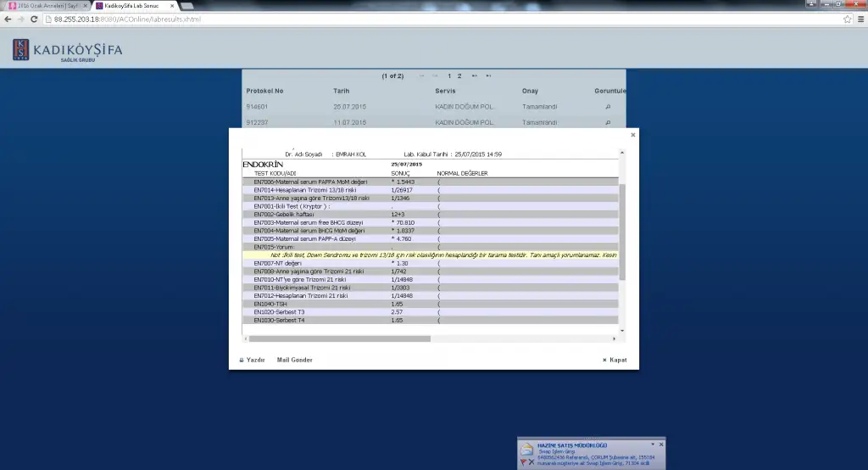Select the EN7015-Yorum row
868x470 pixels.
coord(430,247)
